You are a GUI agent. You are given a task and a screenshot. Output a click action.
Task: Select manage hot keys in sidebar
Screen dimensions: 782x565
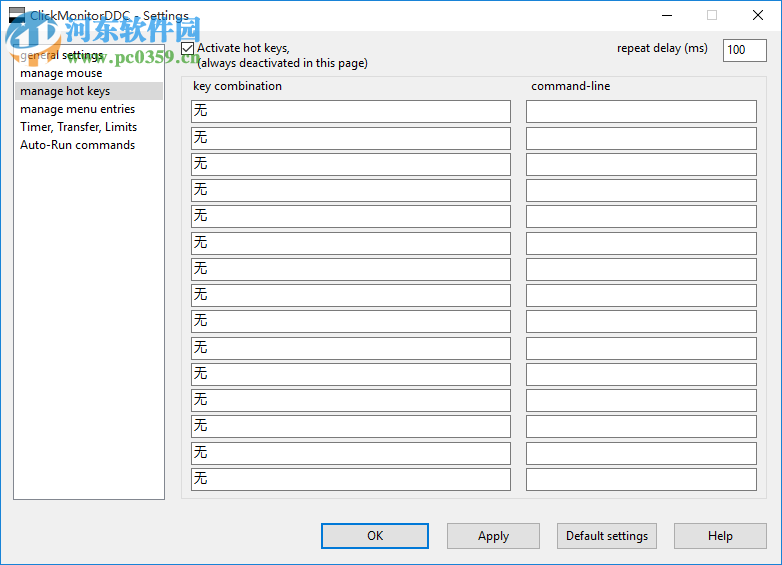tap(89, 91)
